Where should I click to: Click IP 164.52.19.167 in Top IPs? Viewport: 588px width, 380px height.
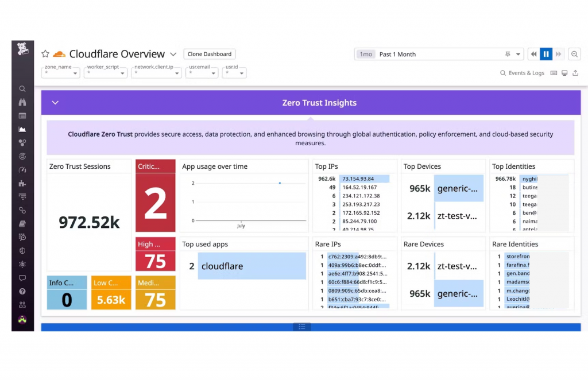pyautogui.click(x=359, y=187)
